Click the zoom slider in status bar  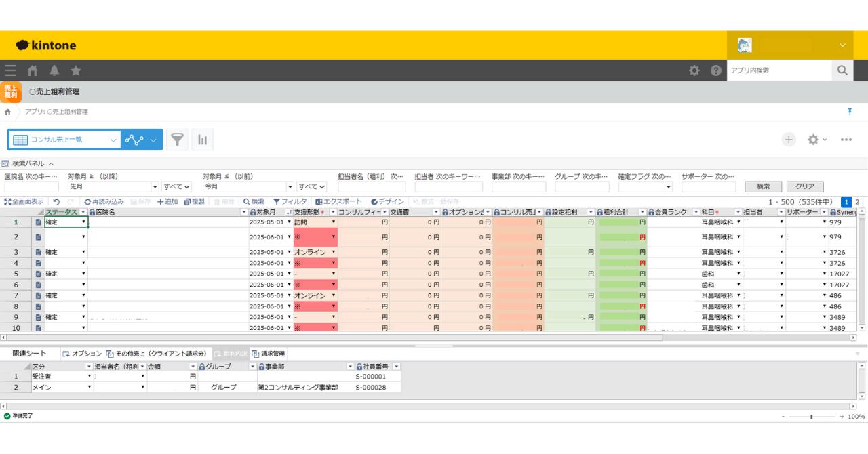click(x=812, y=417)
